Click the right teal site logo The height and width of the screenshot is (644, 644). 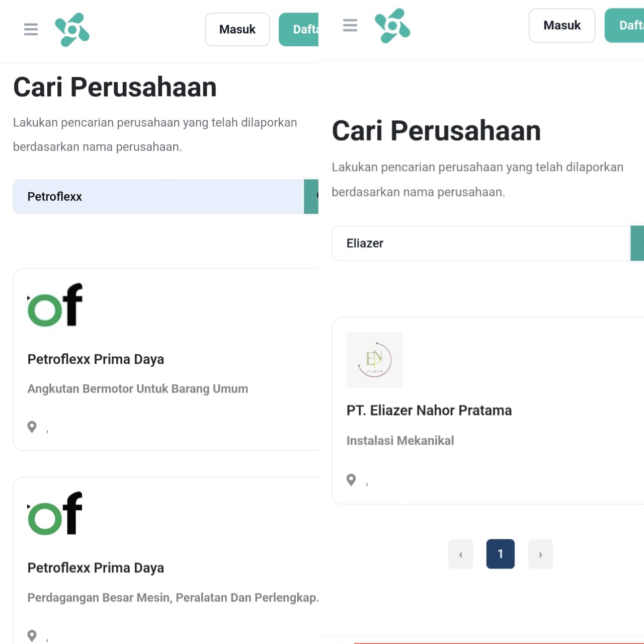tap(392, 26)
